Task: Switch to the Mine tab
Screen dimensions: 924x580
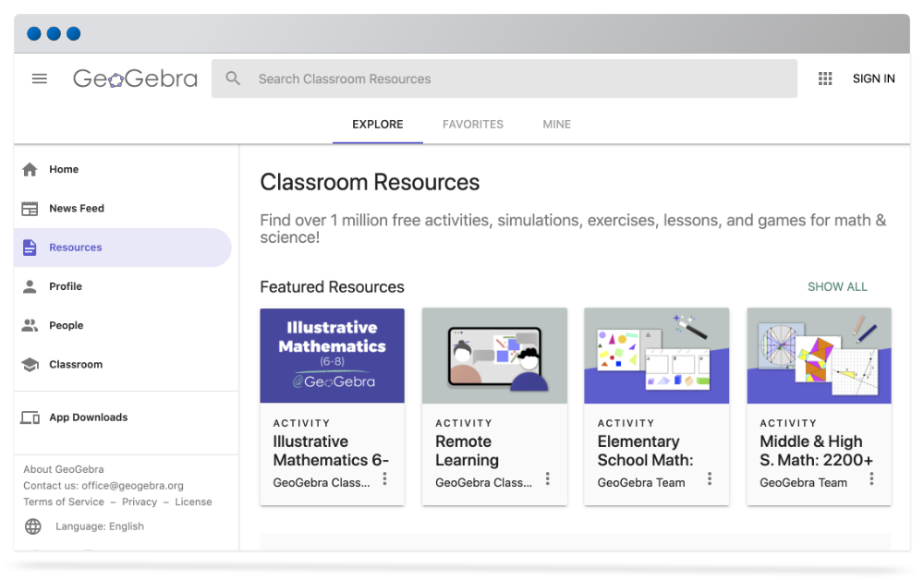Action: pos(557,125)
